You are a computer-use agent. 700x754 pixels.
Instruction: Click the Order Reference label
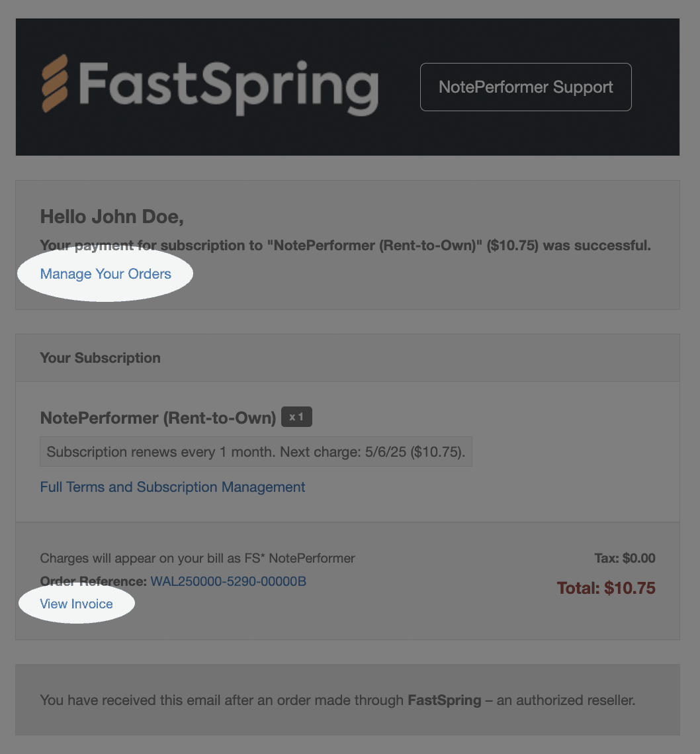click(93, 582)
